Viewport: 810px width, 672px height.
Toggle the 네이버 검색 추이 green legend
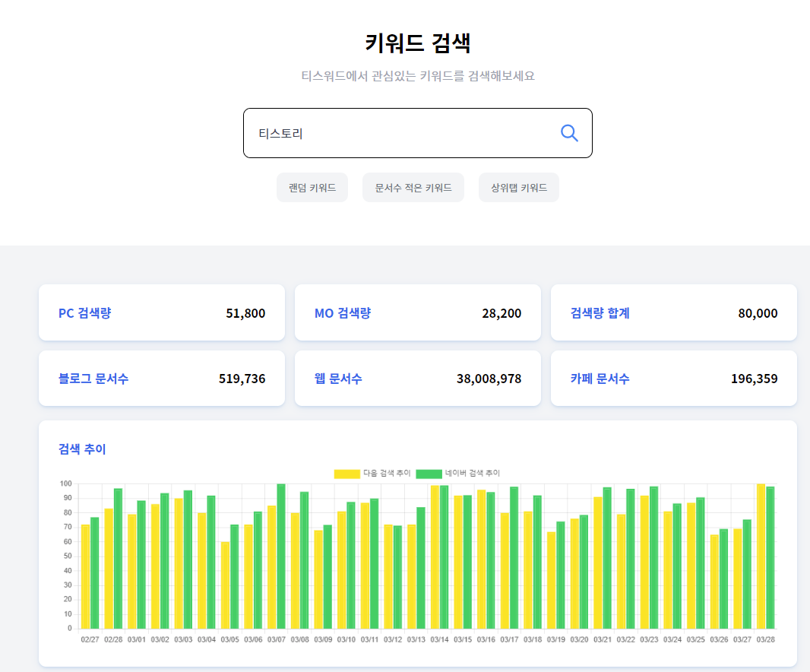pos(457,474)
